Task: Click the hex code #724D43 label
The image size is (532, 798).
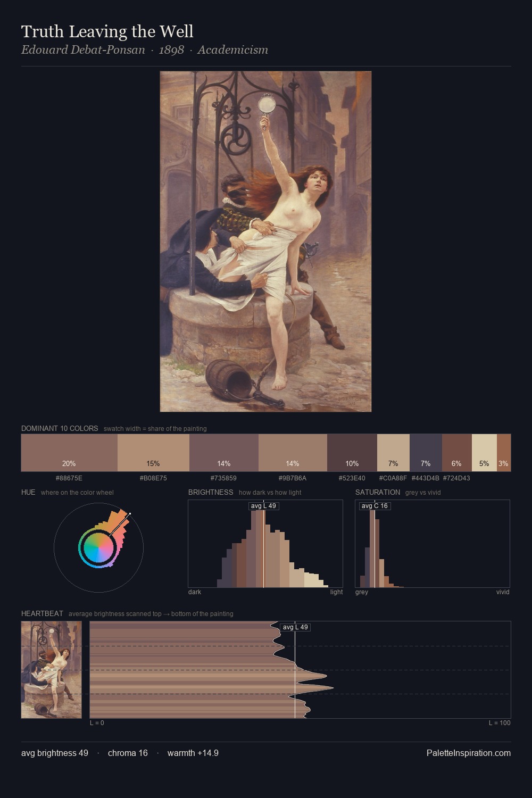Action: coord(456,478)
